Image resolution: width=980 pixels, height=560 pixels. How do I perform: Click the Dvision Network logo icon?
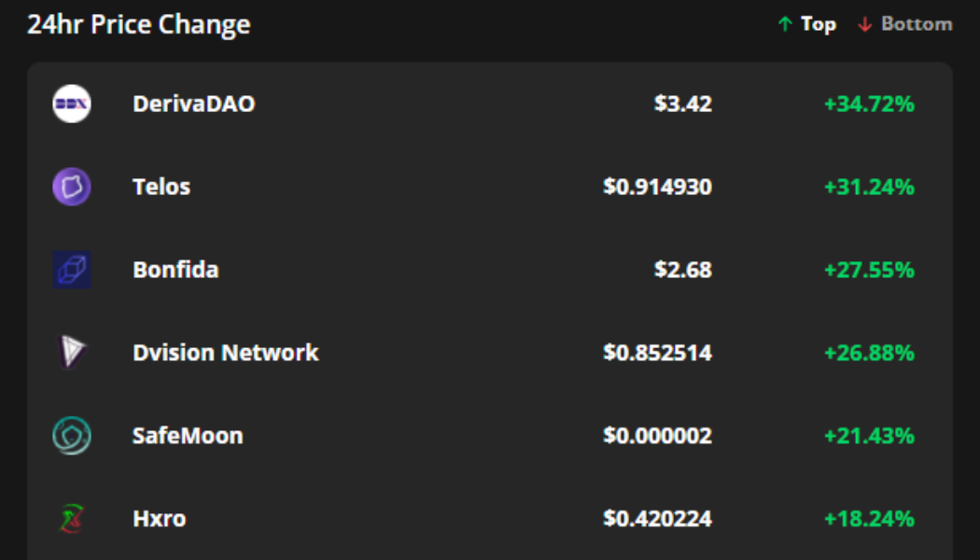point(71,353)
